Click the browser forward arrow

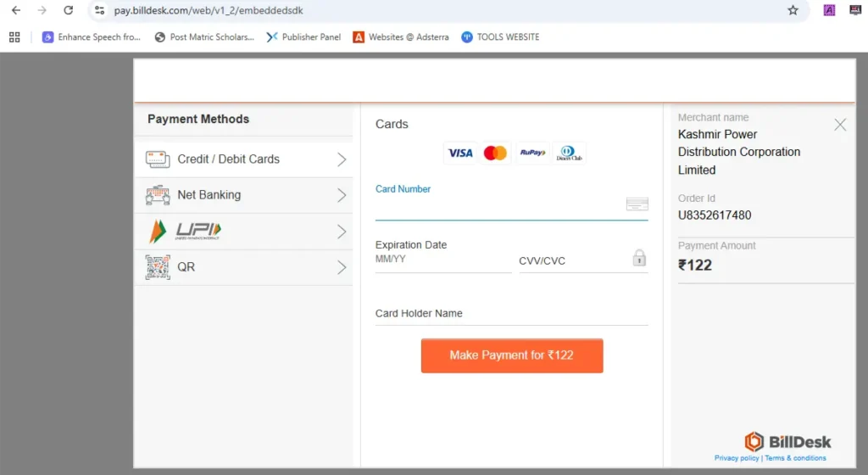(x=42, y=10)
